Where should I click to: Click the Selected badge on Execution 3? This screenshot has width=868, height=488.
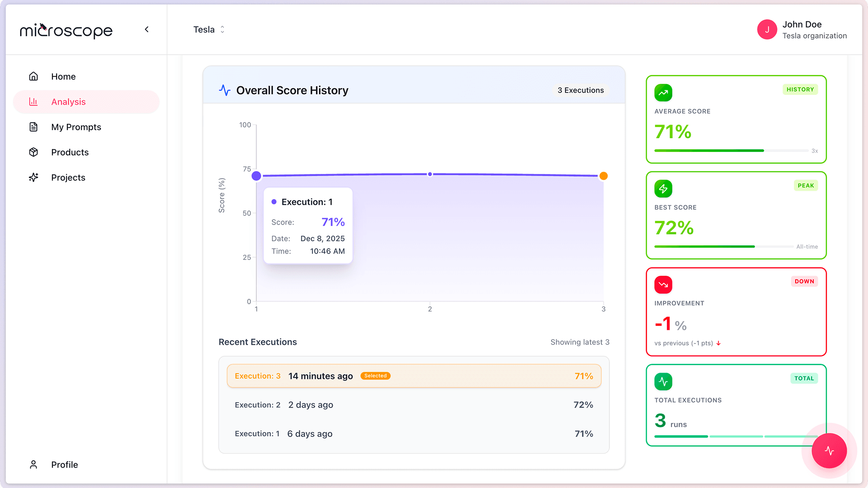tap(375, 375)
